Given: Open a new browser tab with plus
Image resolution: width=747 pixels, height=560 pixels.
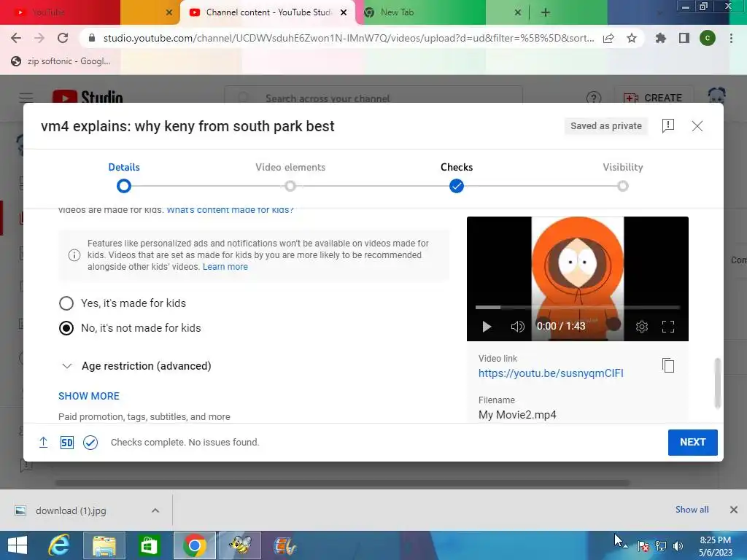Looking at the screenshot, I should [x=546, y=12].
